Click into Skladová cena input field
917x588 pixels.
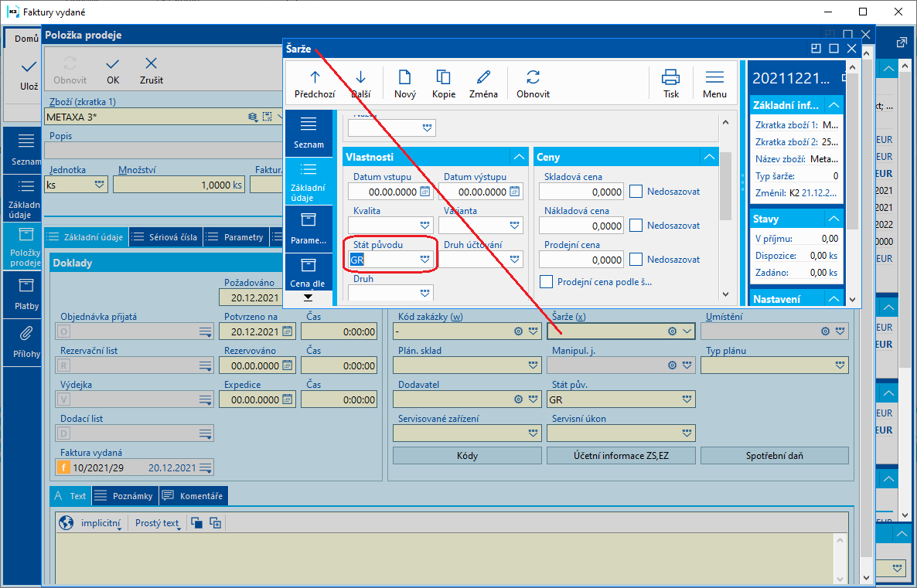coord(581,191)
